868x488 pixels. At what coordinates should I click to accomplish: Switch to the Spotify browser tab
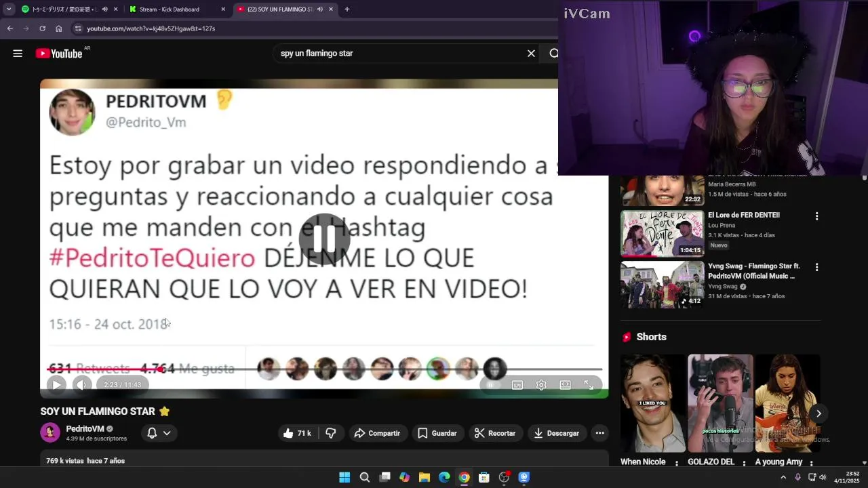[60, 9]
